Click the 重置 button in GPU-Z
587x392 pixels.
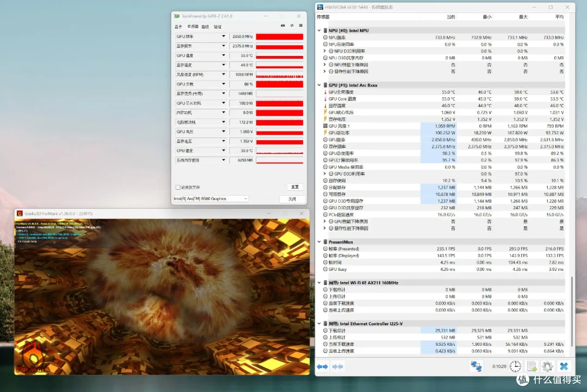[295, 187]
